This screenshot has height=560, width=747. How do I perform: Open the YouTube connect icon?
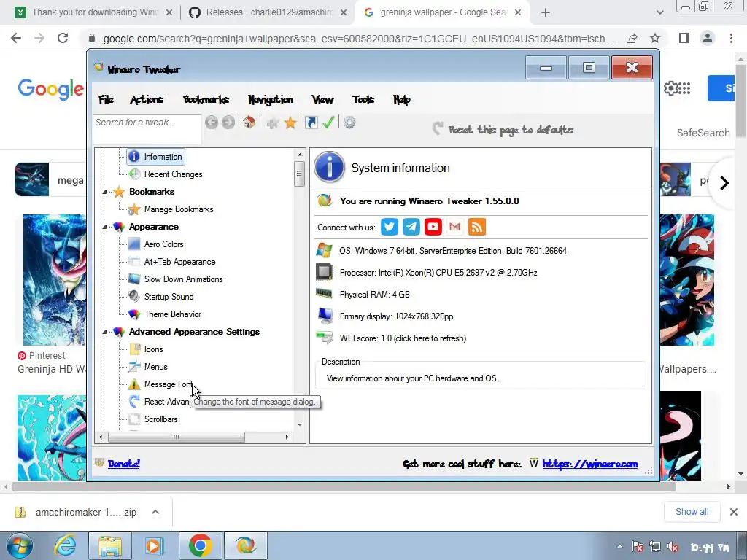pyautogui.click(x=433, y=227)
